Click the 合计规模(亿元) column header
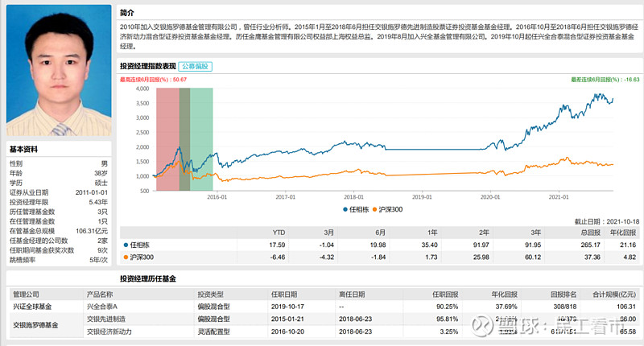The image size is (644, 346). tap(614, 295)
